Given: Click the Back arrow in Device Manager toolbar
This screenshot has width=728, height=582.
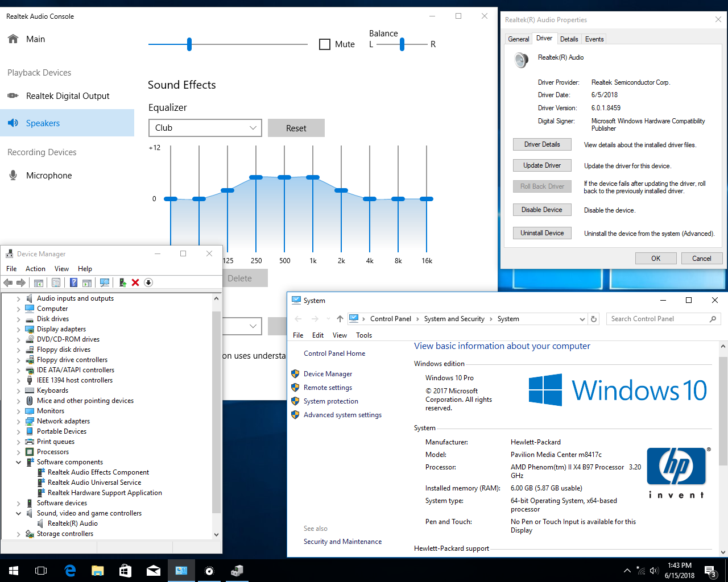Looking at the screenshot, I should (8, 282).
